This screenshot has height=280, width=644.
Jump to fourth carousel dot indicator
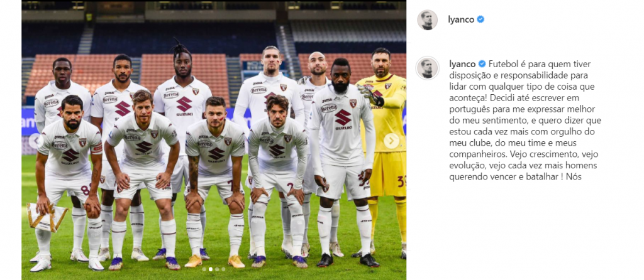[x=223, y=269]
